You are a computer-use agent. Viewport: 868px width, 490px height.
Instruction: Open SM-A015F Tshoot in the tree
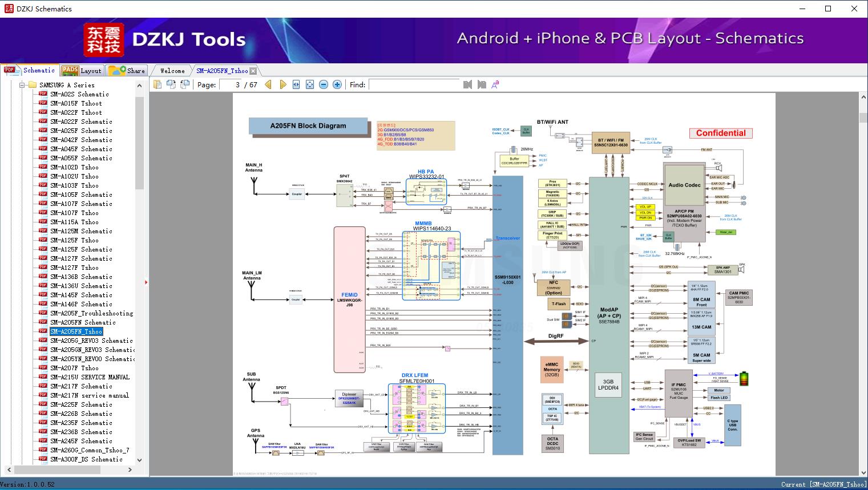click(76, 103)
